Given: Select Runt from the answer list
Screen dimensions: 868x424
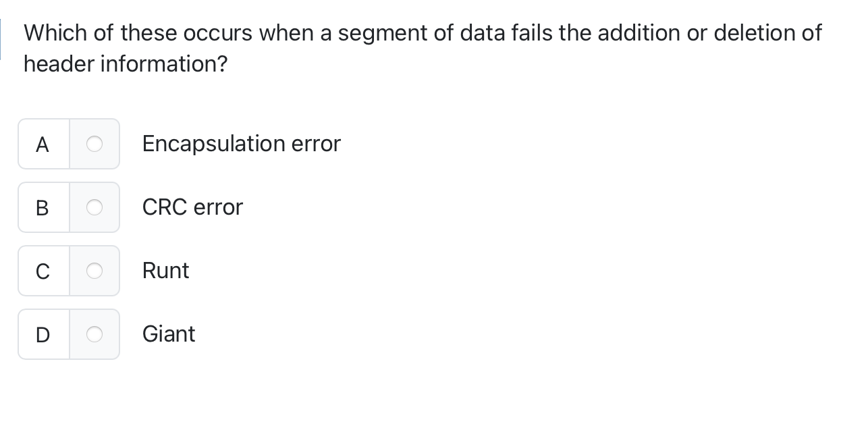Looking at the screenshot, I should [x=165, y=271].
